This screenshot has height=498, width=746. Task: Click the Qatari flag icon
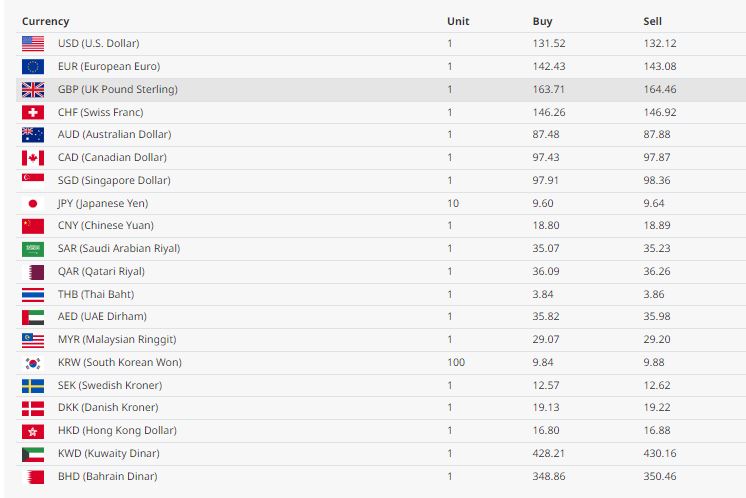pyautogui.click(x=33, y=271)
